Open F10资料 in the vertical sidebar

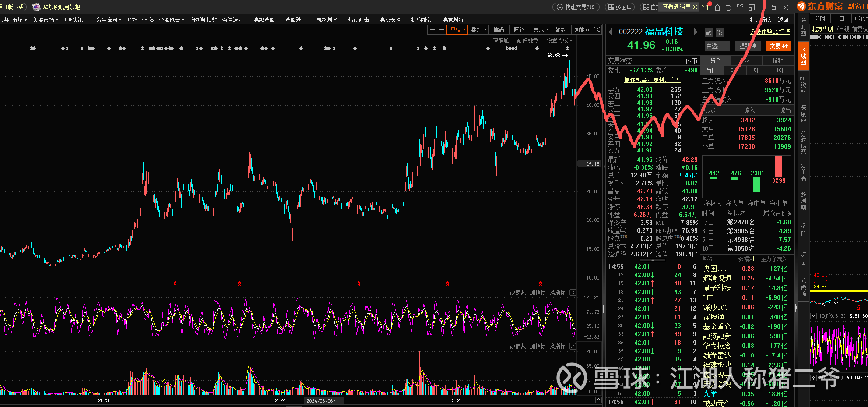[x=803, y=85]
